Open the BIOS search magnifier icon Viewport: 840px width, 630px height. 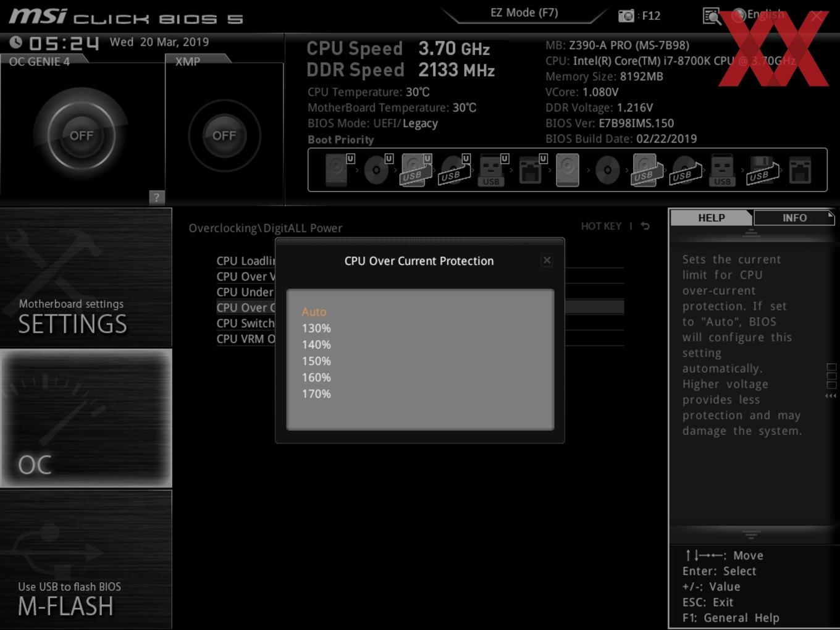click(712, 16)
